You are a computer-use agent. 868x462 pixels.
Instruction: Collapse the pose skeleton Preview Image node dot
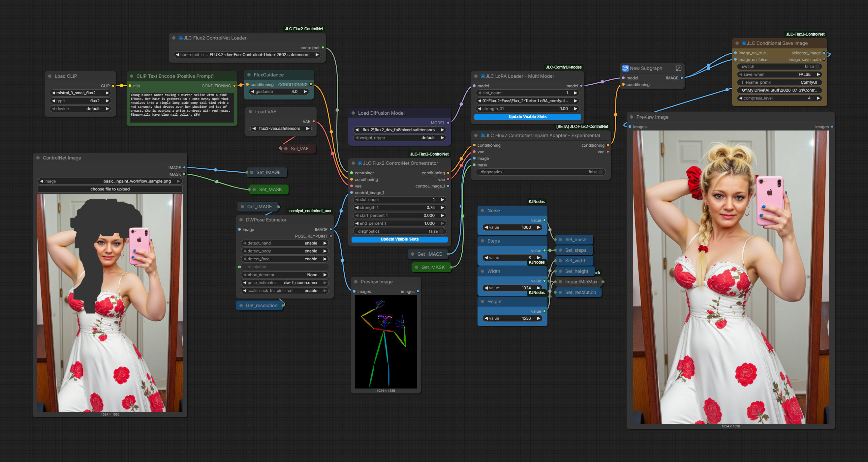(x=356, y=282)
